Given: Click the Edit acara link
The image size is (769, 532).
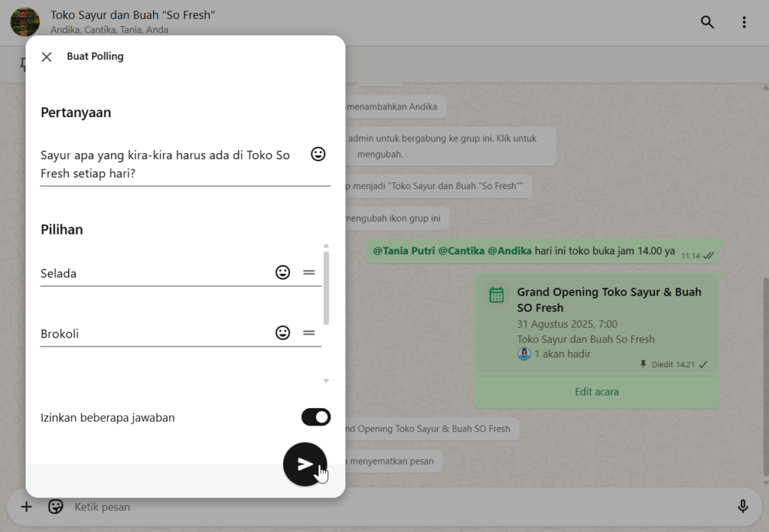Looking at the screenshot, I should click(597, 392).
